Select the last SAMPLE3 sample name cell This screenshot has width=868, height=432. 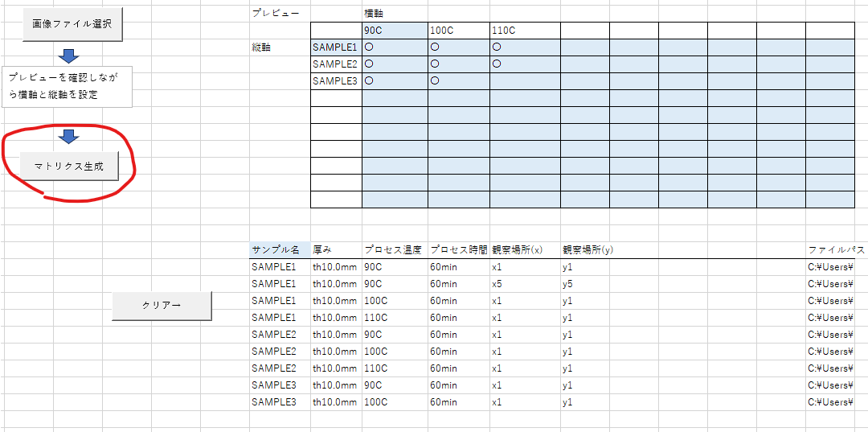280,402
